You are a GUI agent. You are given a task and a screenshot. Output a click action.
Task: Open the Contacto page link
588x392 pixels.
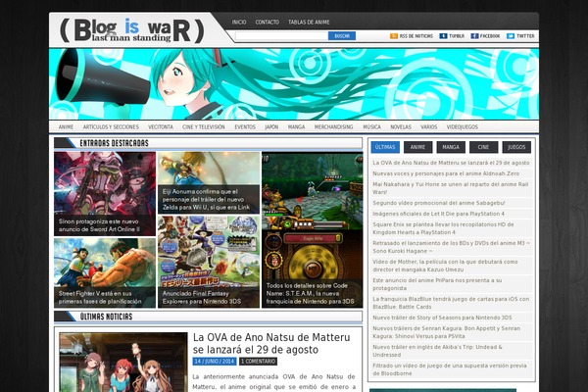267,21
